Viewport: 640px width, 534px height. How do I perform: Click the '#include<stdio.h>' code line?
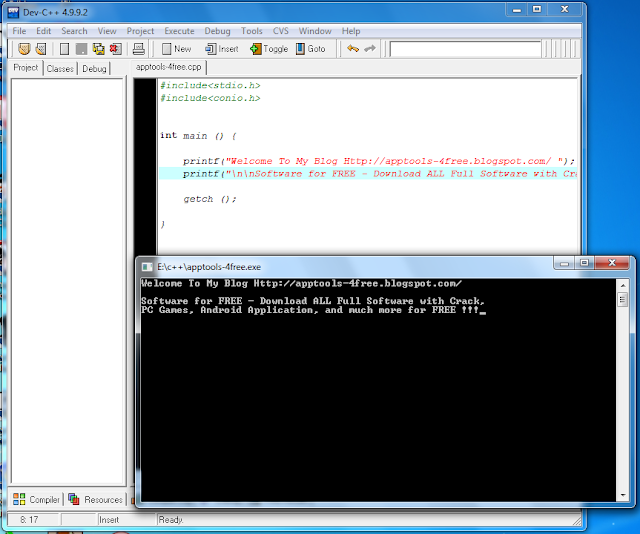pyautogui.click(x=210, y=85)
